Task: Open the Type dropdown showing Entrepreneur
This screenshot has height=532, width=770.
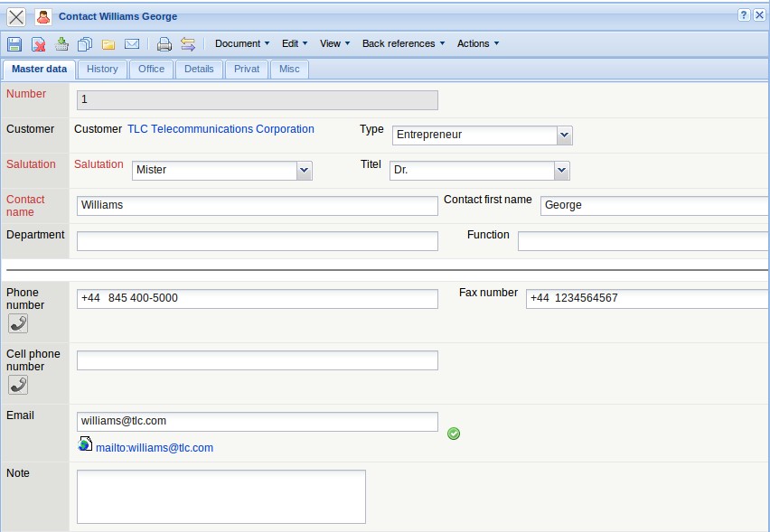Action: coord(564,135)
